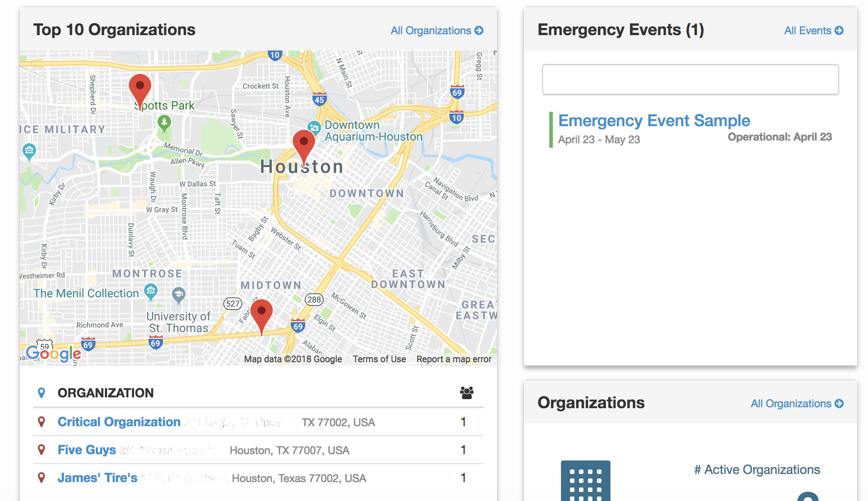Click route 527 shield on map
Image resolution: width=868 pixels, height=501 pixels.
(x=233, y=304)
